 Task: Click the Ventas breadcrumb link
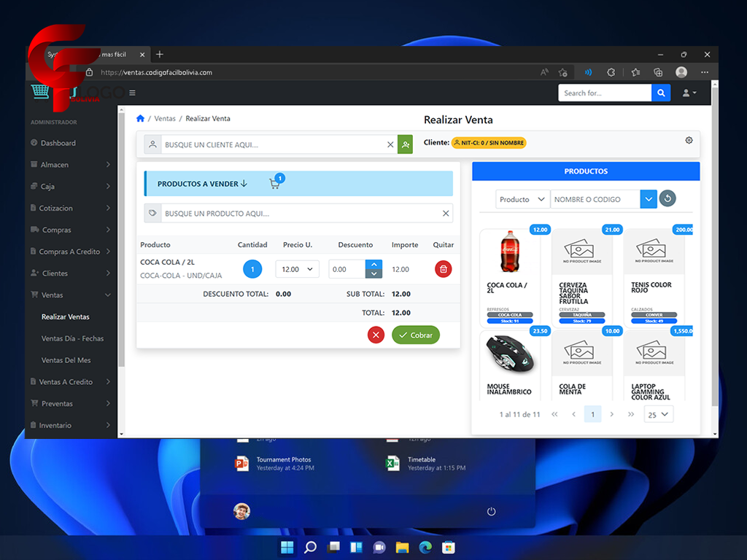[x=165, y=118]
